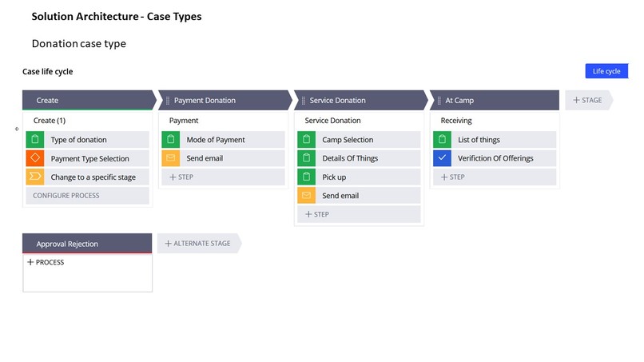This screenshot has height=362, width=644.
Task: Click green clipboard icon beside List of things
Action: pos(443,140)
